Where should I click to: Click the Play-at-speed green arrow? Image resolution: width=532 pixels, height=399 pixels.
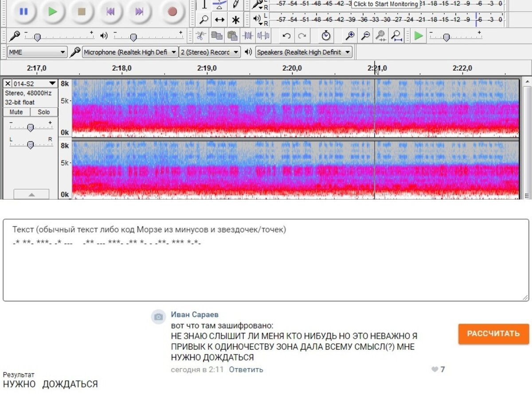tap(419, 35)
